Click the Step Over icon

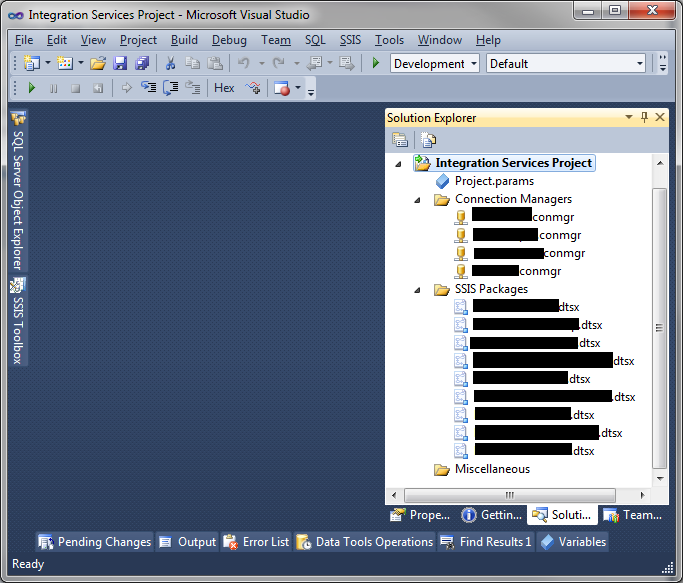pos(171,88)
